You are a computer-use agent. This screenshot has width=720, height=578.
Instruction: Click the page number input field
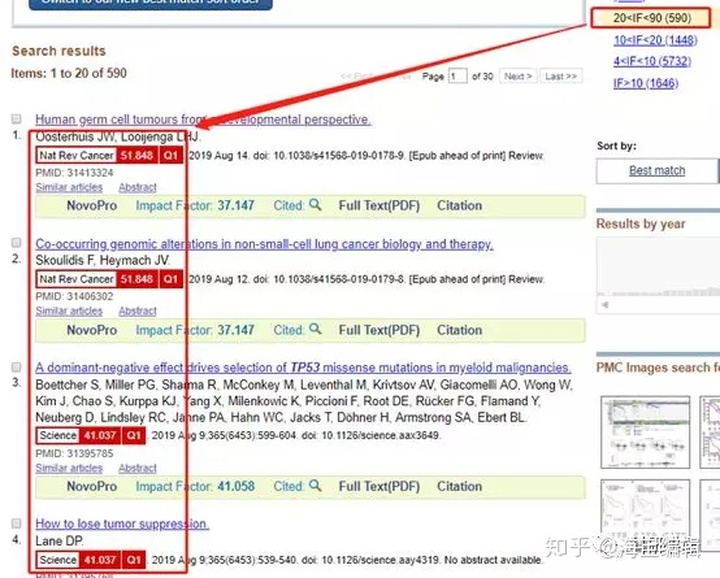tap(457, 76)
